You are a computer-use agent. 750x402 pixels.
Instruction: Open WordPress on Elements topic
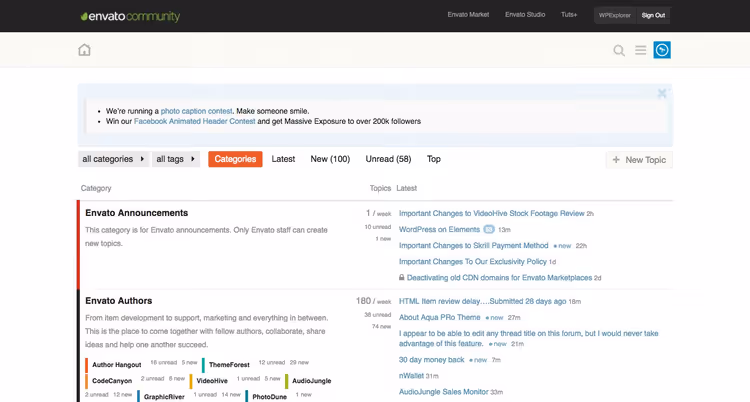click(x=439, y=230)
